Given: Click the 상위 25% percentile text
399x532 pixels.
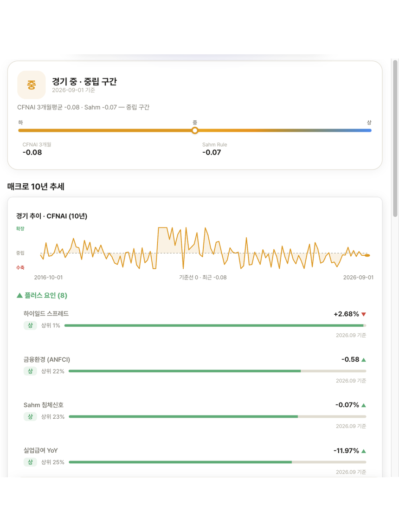Looking at the screenshot, I should click(52, 462).
